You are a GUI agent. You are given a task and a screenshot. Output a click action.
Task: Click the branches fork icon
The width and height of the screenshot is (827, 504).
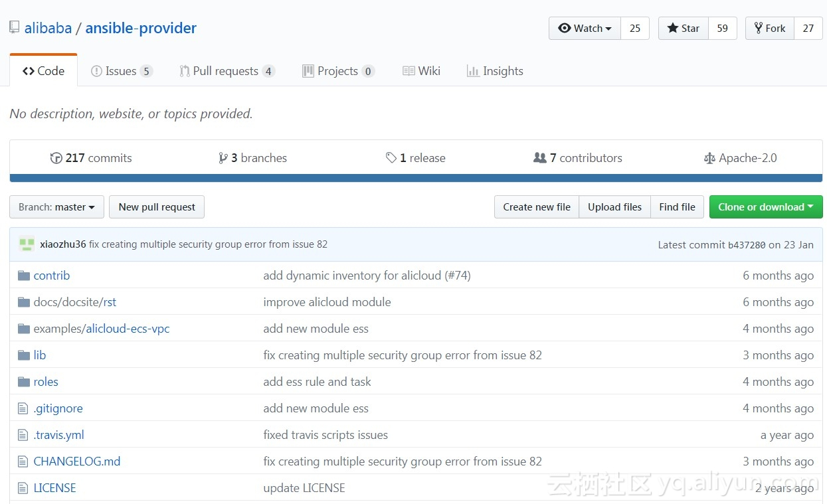(223, 158)
